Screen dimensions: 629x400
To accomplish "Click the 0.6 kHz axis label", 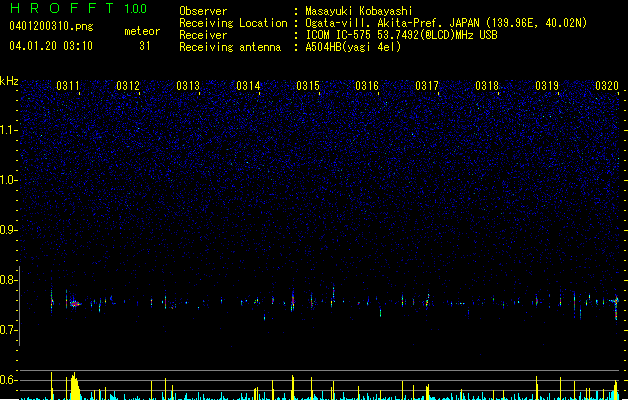I will point(8,380).
